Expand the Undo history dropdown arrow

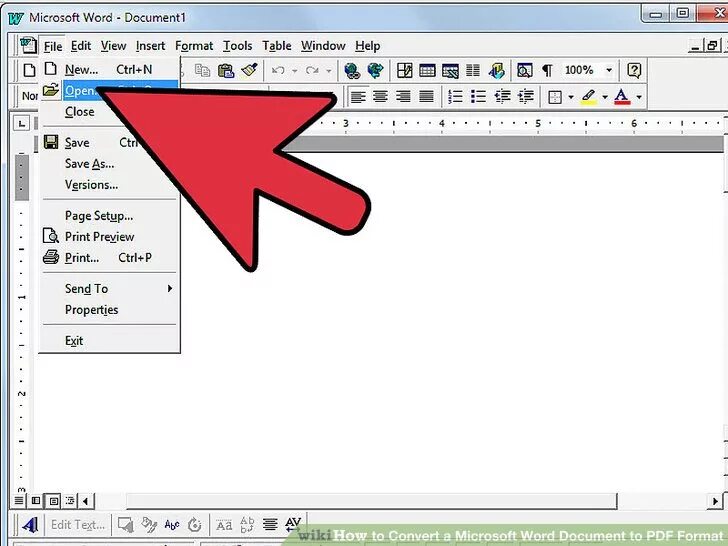pyautogui.click(x=294, y=71)
